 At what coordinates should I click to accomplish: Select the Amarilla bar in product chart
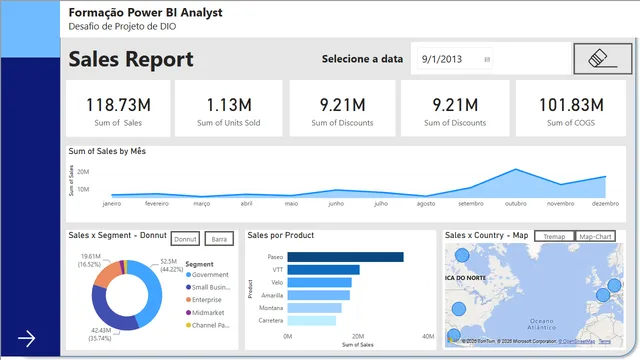coord(319,295)
